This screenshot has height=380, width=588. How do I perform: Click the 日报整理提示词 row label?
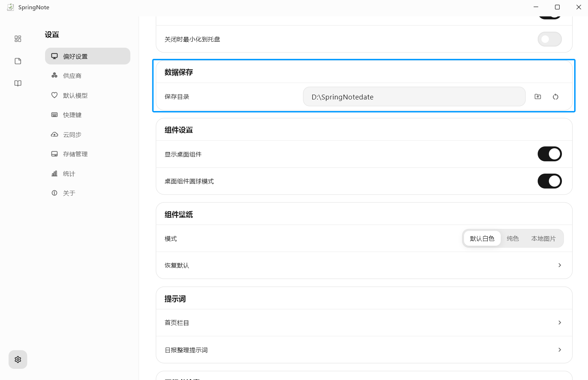(x=186, y=350)
